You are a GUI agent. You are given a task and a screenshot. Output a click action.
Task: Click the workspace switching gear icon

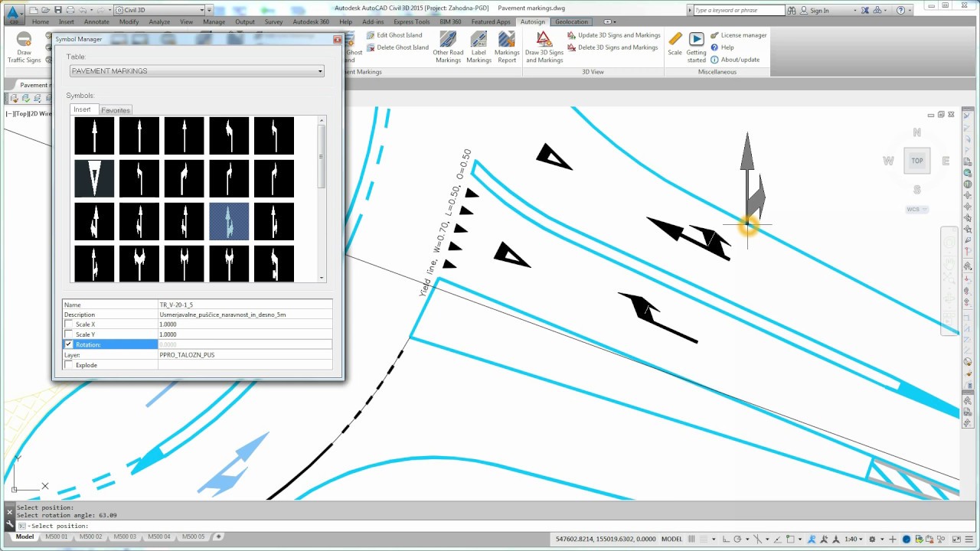click(x=872, y=539)
